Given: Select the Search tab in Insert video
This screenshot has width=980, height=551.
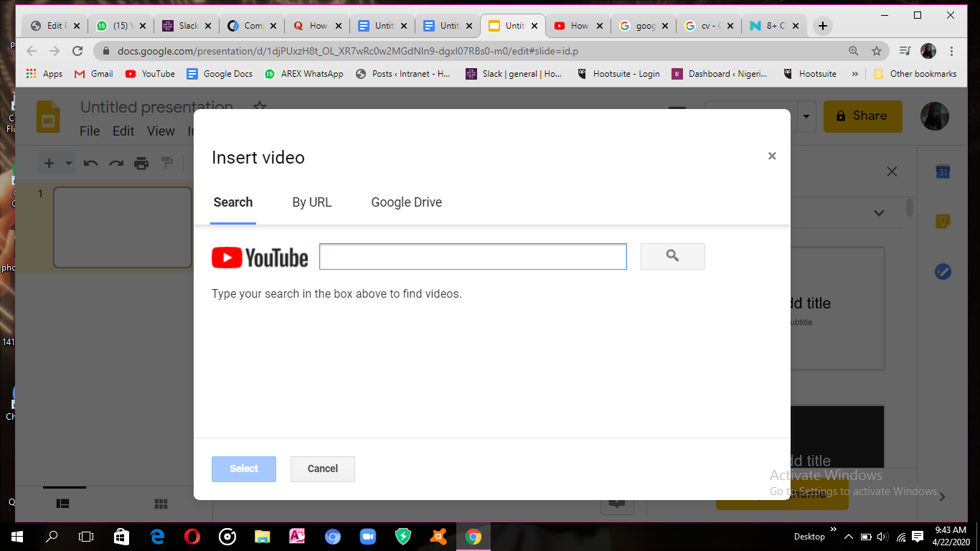Looking at the screenshot, I should tap(233, 202).
